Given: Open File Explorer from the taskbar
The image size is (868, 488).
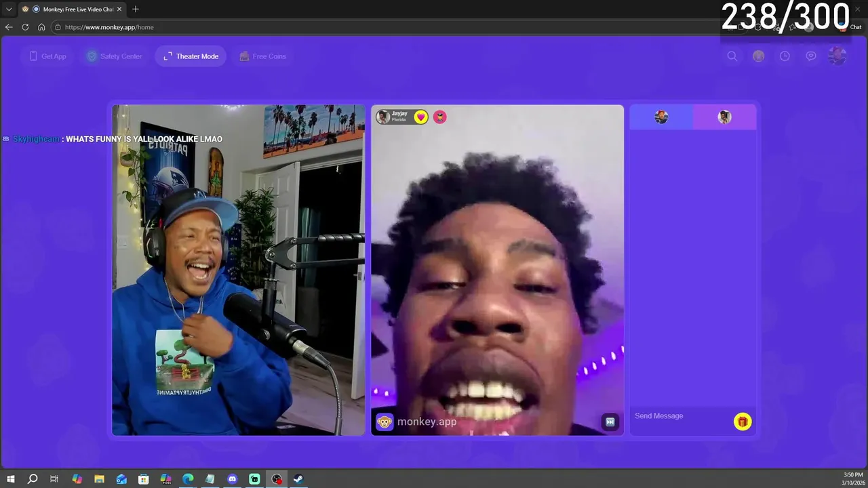Looking at the screenshot, I should click(x=99, y=479).
